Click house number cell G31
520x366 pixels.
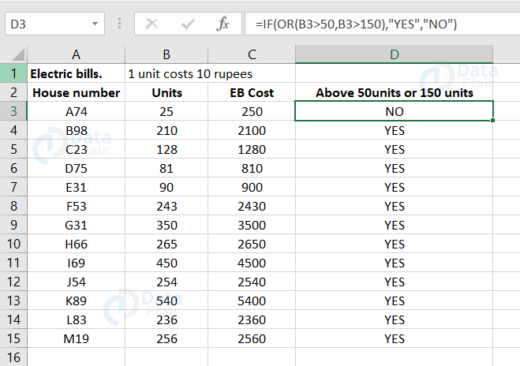coord(76,225)
